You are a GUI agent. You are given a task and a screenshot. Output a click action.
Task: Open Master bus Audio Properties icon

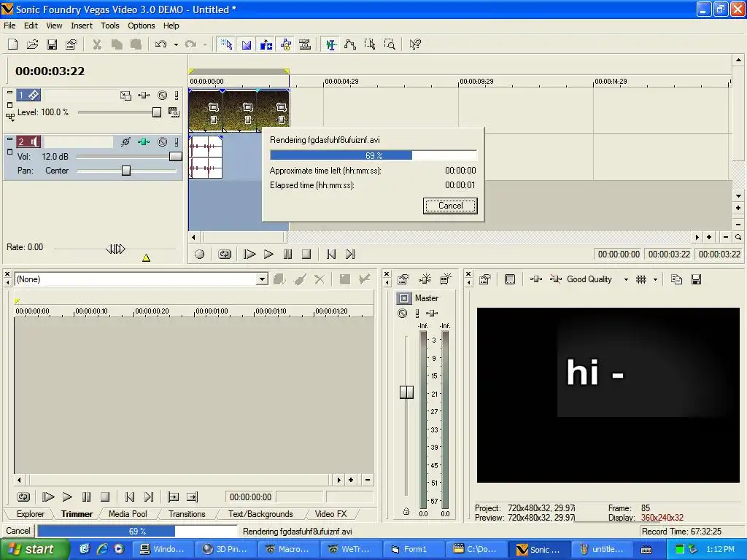403,279
